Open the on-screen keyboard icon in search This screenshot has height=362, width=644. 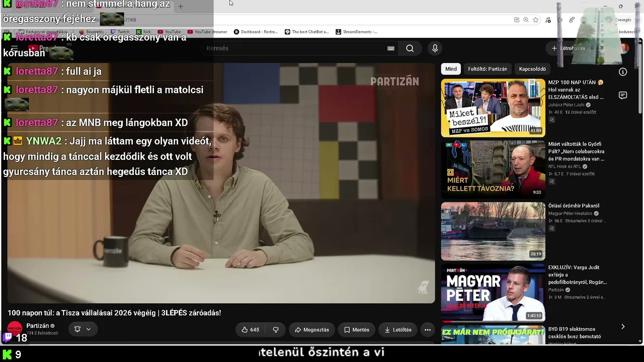point(391,48)
